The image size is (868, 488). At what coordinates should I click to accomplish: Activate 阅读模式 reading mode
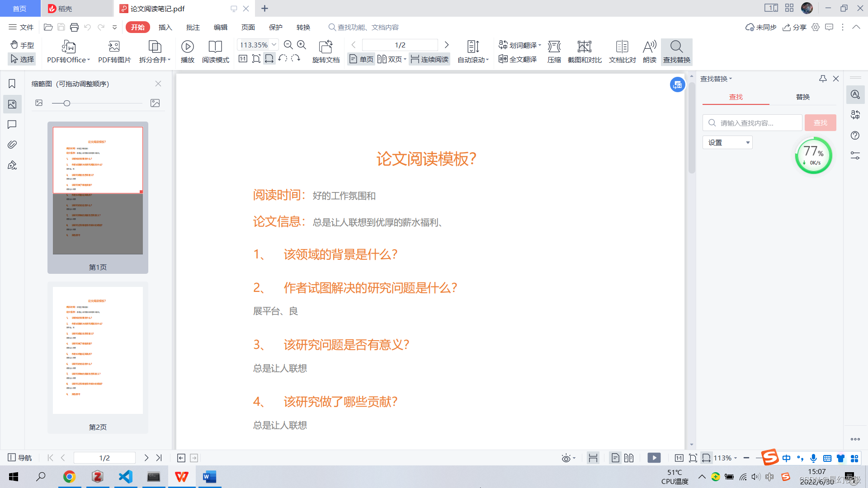tap(216, 51)
